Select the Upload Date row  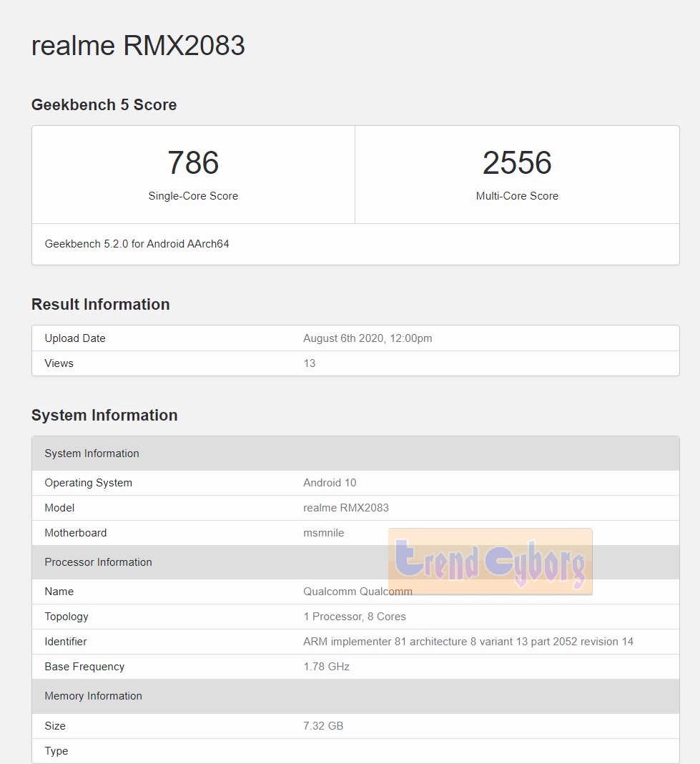(75, 338)
